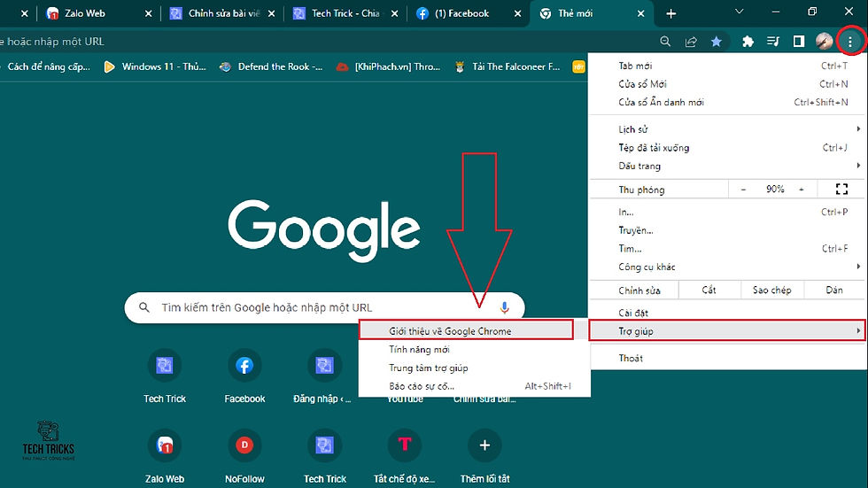The height and width of the screenshot is (488, 868).
Task: Open the Extensions puzzle icon
Action: (x=748, y=41)
